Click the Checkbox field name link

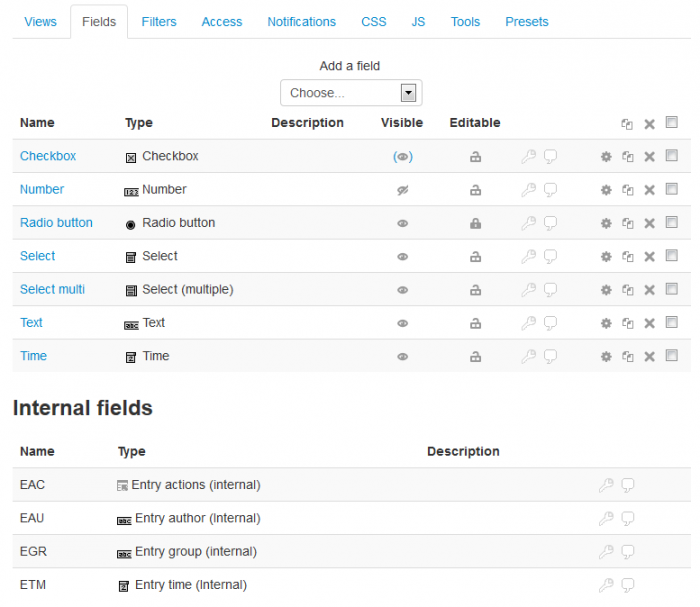click(48, 156)
